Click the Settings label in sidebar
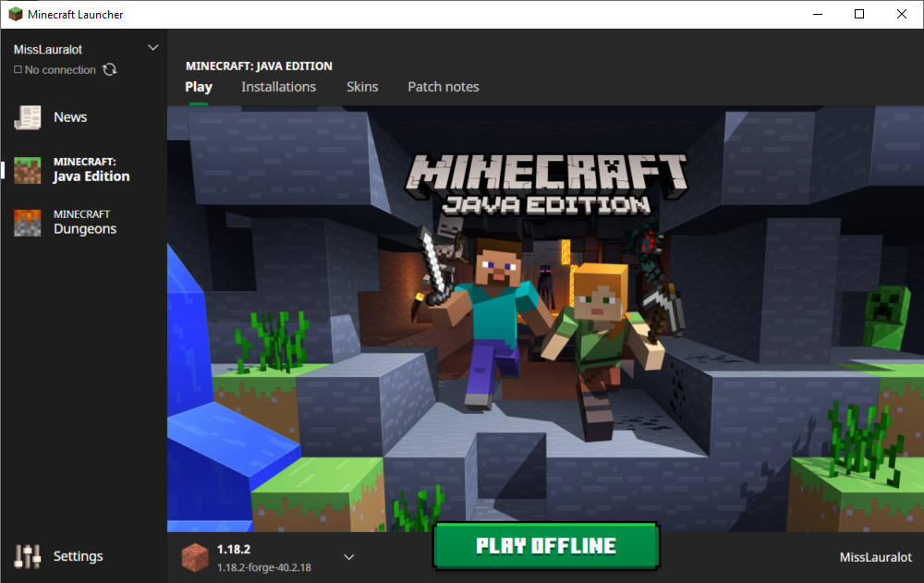Image resolution: width=924 pixels, height=583 pixels. tap(78, 556)
